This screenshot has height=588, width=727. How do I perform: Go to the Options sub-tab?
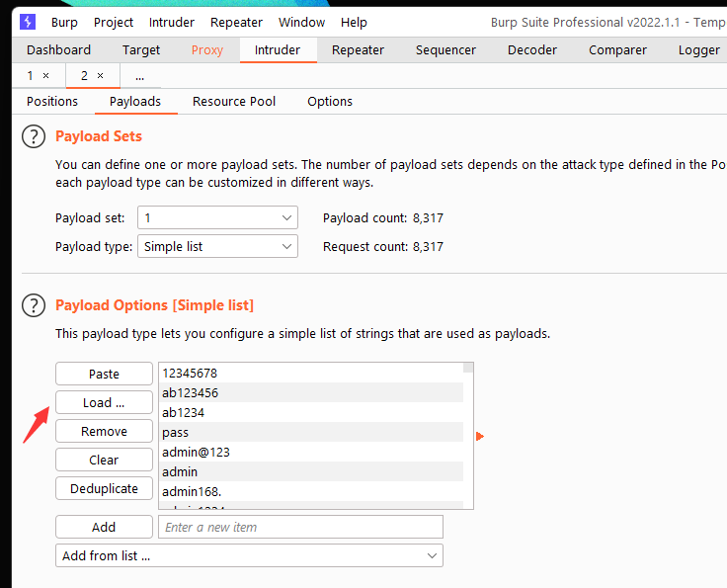pyautogui.click(x=330, y=101)
